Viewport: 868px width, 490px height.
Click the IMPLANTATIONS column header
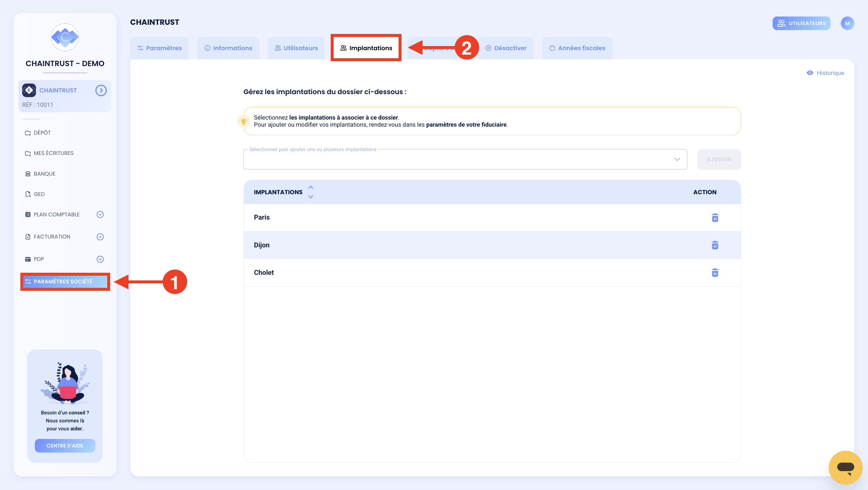tap(278, 192)
